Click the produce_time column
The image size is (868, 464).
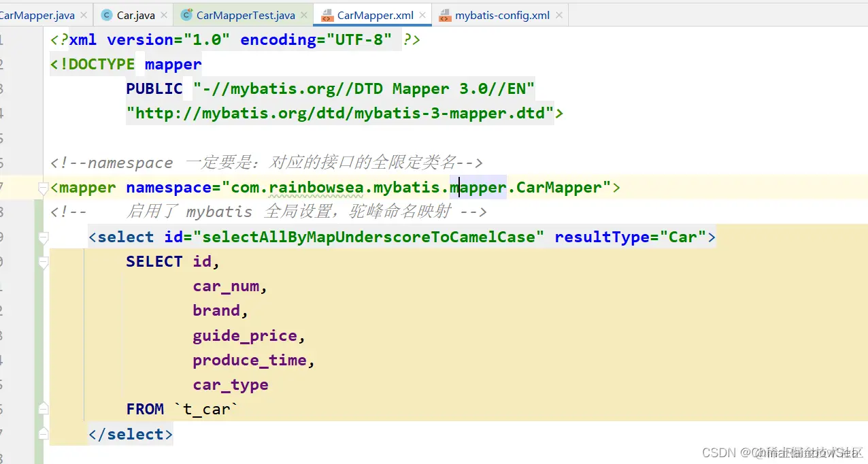pyautogui.click(x=250, y=361)
